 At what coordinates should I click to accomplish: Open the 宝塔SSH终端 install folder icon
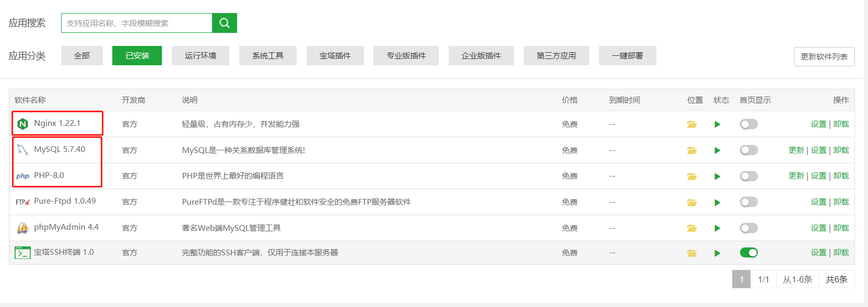tap(692, 253)
